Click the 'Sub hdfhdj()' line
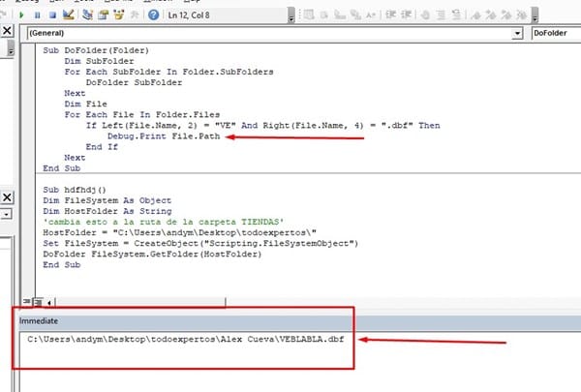581x392 pixels. pyautogui.click(x=75, y=190)
